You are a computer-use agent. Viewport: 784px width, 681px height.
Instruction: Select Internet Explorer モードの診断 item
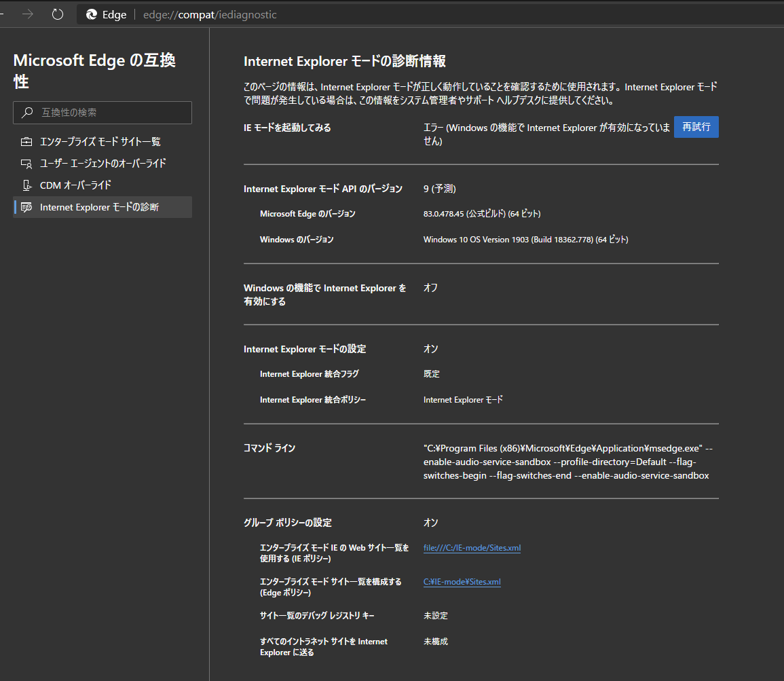(102, 207)
